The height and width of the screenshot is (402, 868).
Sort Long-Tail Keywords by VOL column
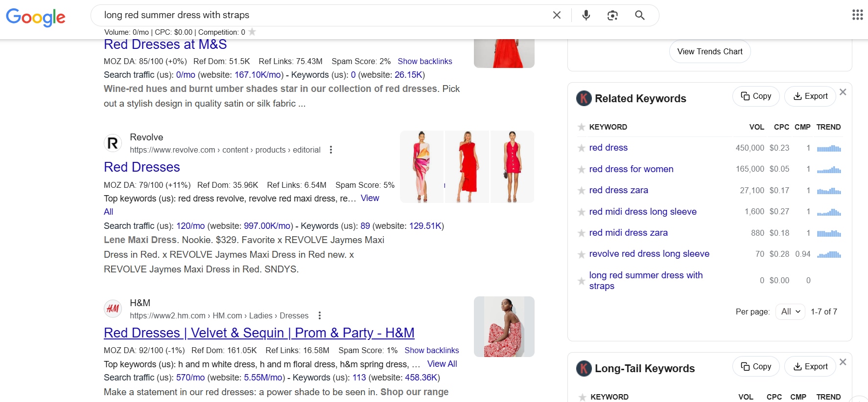tap(746, 397)
